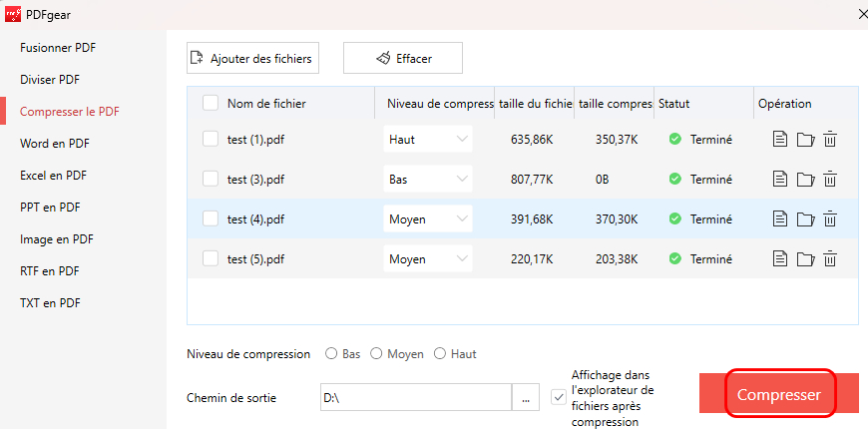Screen dimensions: 868x429
Task: Click the 0B compressed size cell
Action: point(603,180)
